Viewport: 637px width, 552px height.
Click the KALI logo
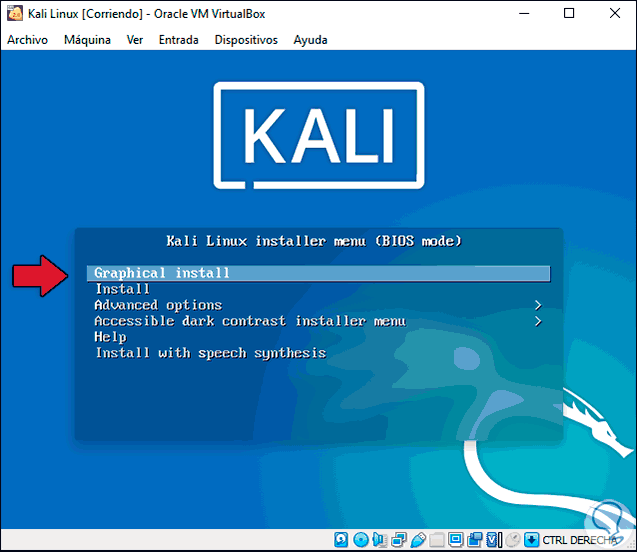point(319,136)
